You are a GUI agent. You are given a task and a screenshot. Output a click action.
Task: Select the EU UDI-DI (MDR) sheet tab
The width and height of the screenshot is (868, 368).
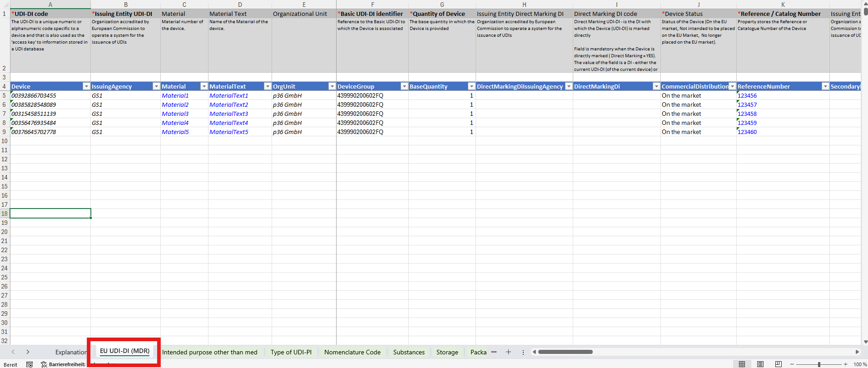point(124,351)
